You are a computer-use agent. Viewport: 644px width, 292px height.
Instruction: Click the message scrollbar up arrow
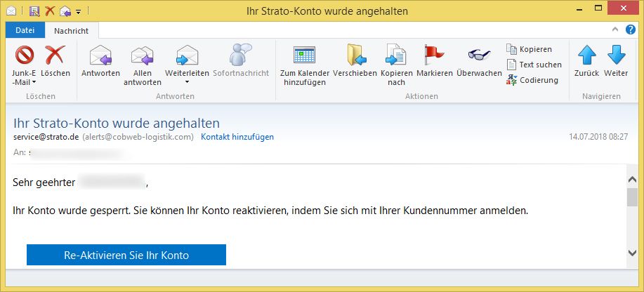[x=633, y=180]
